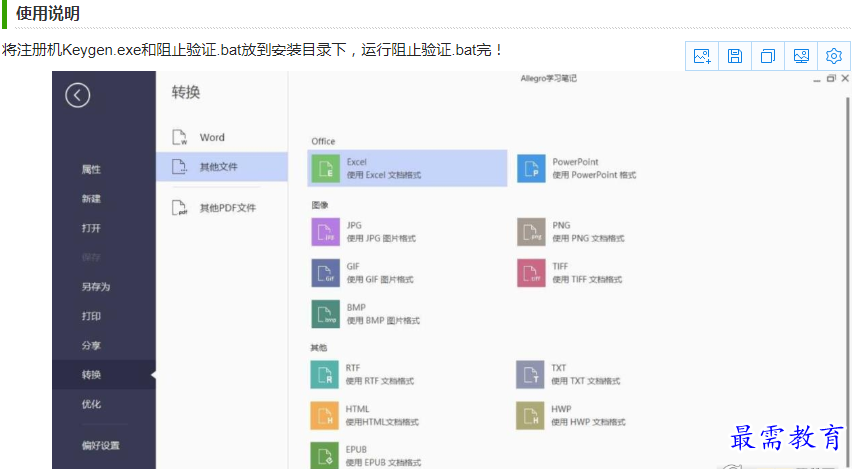
Task: Select the blue PowerPoint format icon
Action: pyautogui.click(x=531, y=168)
